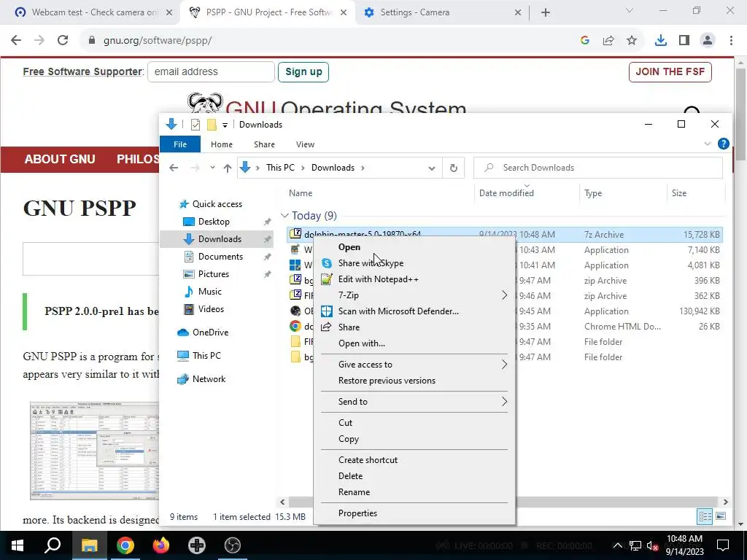Click Explorer New folder quick access icon

coord(212,125)
